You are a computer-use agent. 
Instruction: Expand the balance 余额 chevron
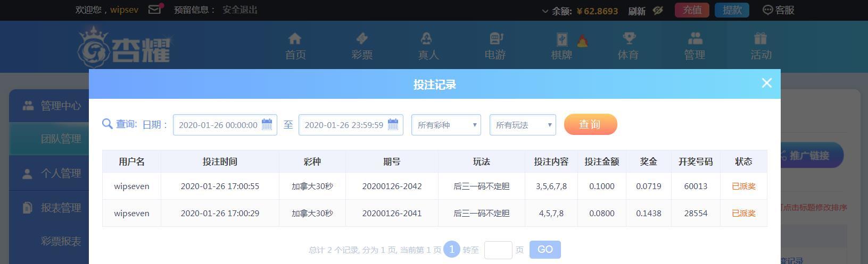(545, 11)
